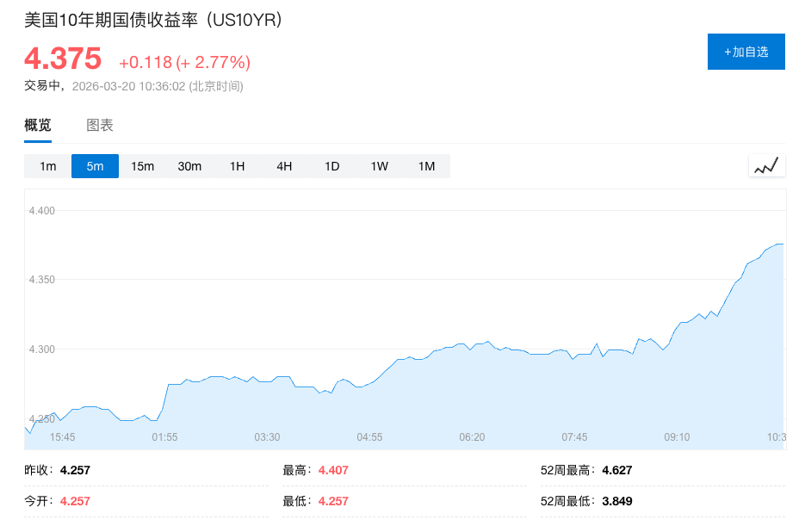
Task: Click the +加自选 watchlist button
Action: tap(746, 52)
